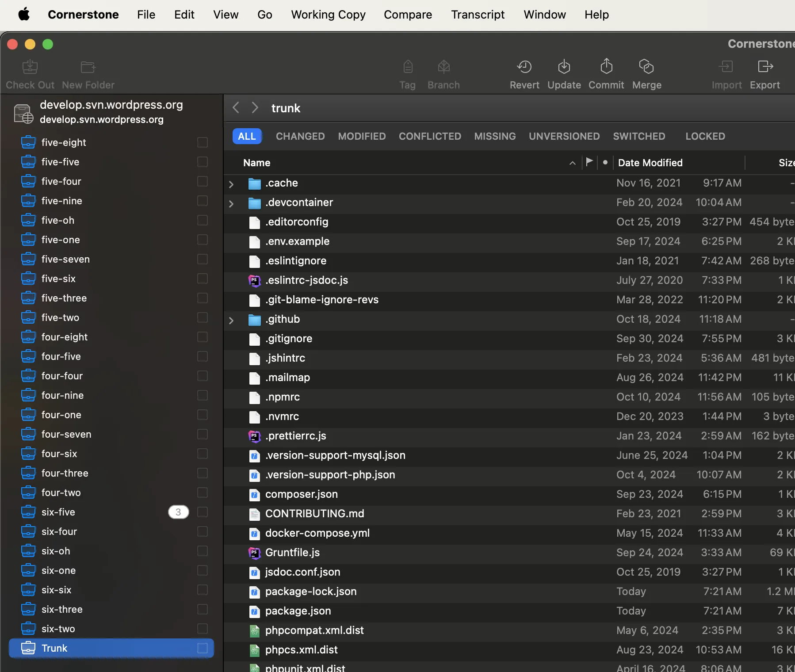Click the Check Out icon
Viewport: 795px width, 672px height.
point(30,67)
